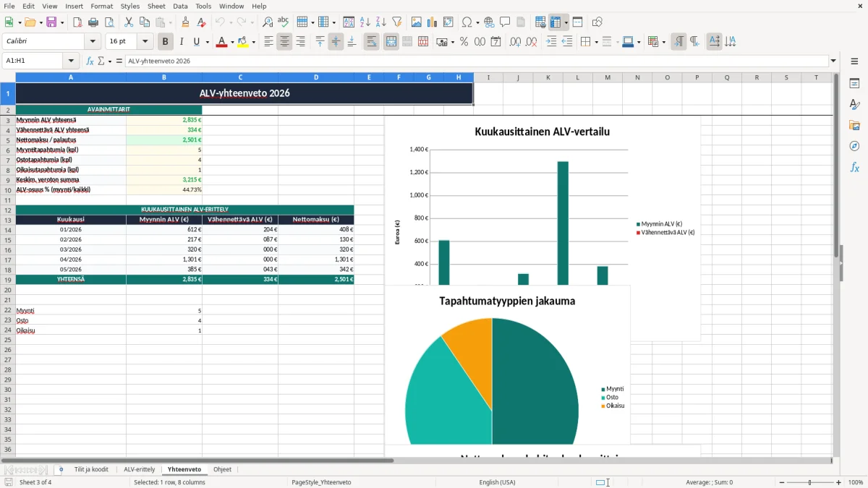The width and height of the screenshot is (868, 488).
Task: Expand the formula bar arrow
Action: 833,61
